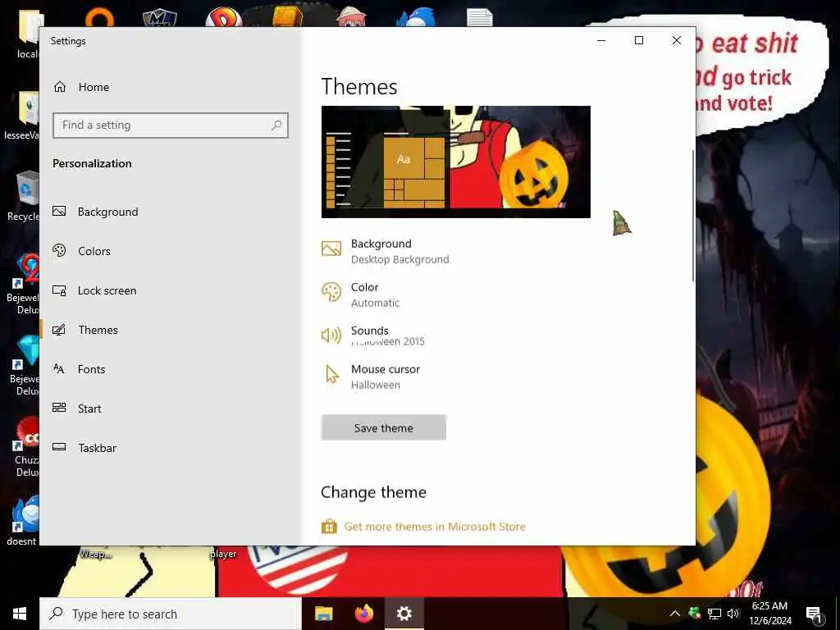Open the network icon in system tray
840x630 pixels.
click(x=714, y=614)
